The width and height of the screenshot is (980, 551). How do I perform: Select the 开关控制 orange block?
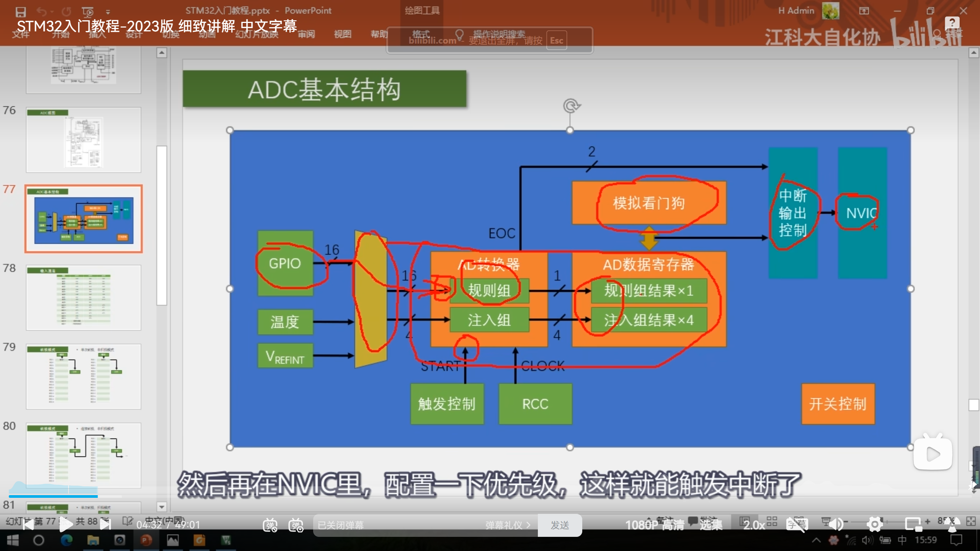(838, 404)
